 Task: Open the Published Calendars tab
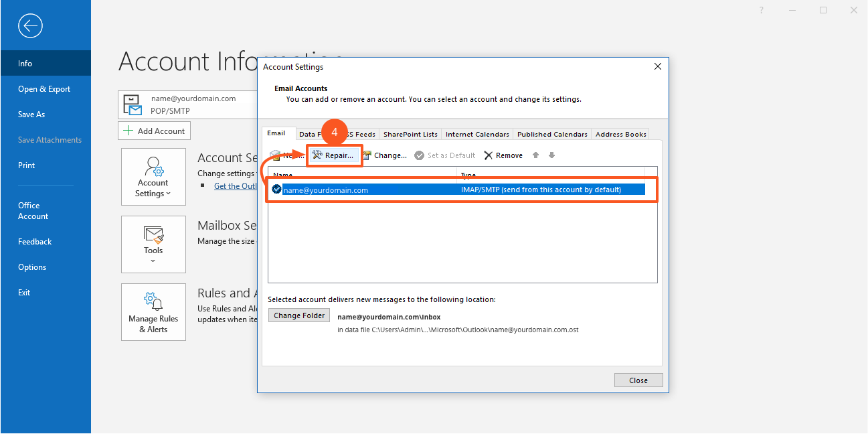[x=552, y=134]
